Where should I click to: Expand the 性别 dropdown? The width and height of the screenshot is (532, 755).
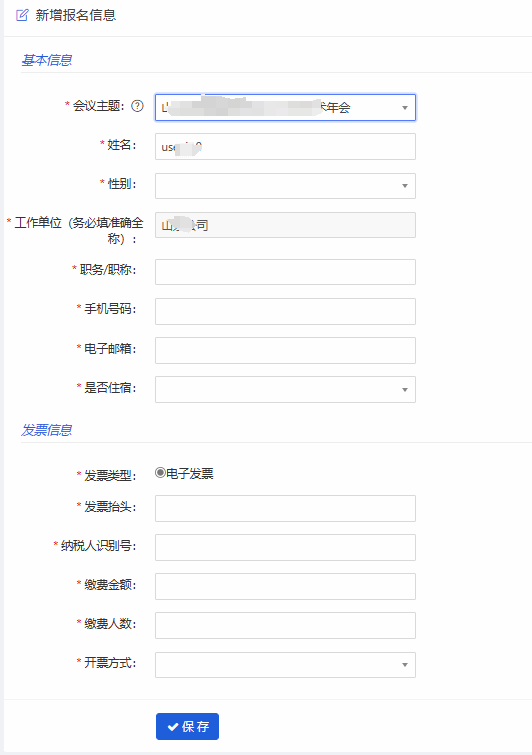[285, 186]
